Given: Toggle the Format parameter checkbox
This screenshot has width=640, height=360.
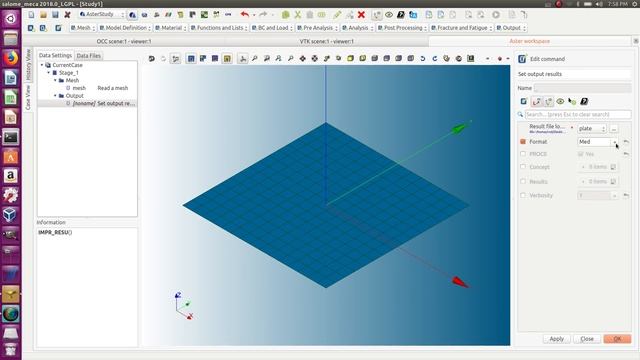Looking at the screenshot, I should [x=523, y=142].
